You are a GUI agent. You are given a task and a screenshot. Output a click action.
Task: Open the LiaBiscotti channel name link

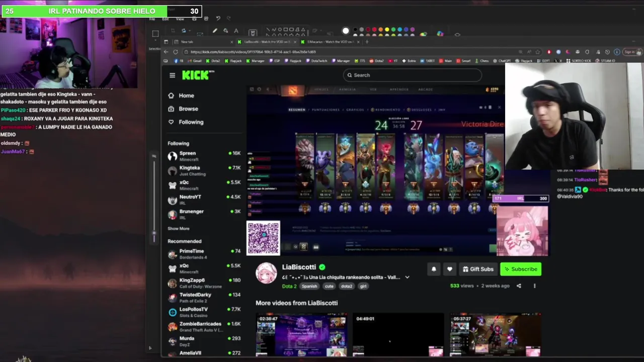click(x=299, y=267)
